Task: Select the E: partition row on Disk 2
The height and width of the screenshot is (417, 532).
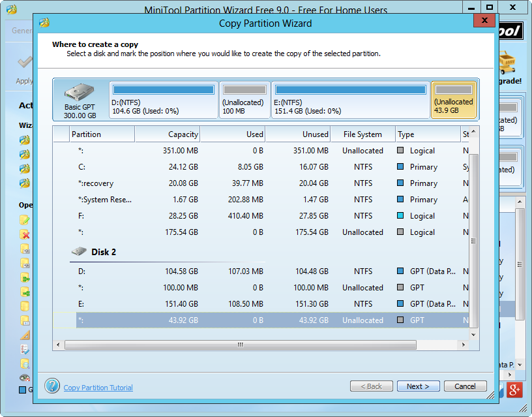Action: click(x=261, y=303)
